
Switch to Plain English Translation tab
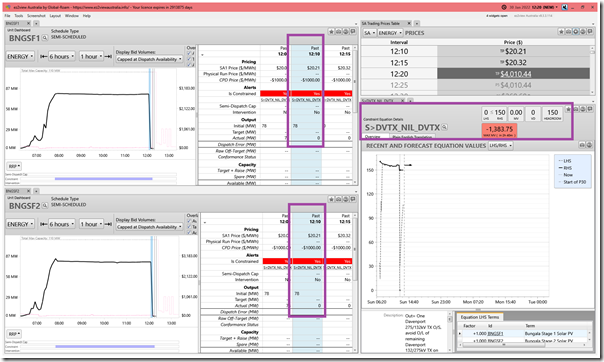point(412,136)
